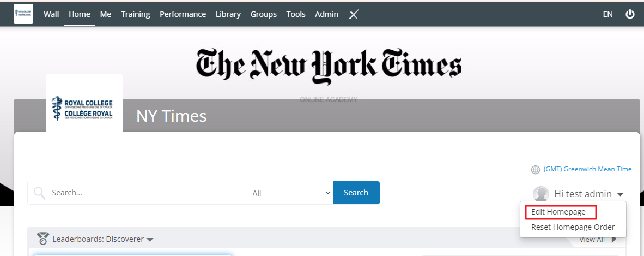Viewport: 644px width, 256px height.
Task: Click the Leaderboards medal icon
Action: (x=42, y=239)
